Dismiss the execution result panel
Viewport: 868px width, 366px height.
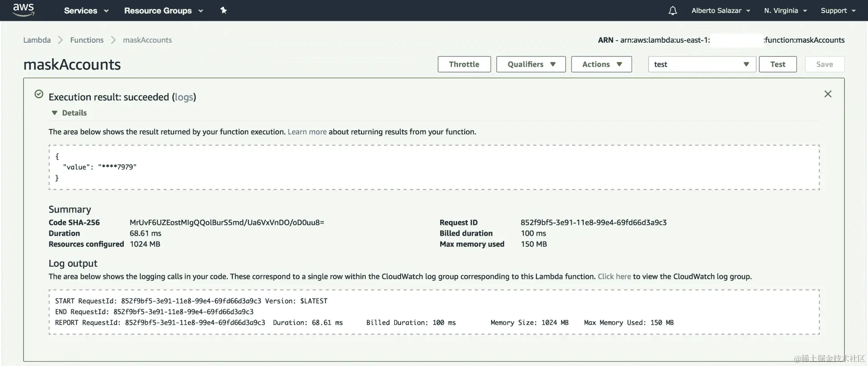click(x=827, y=94)
